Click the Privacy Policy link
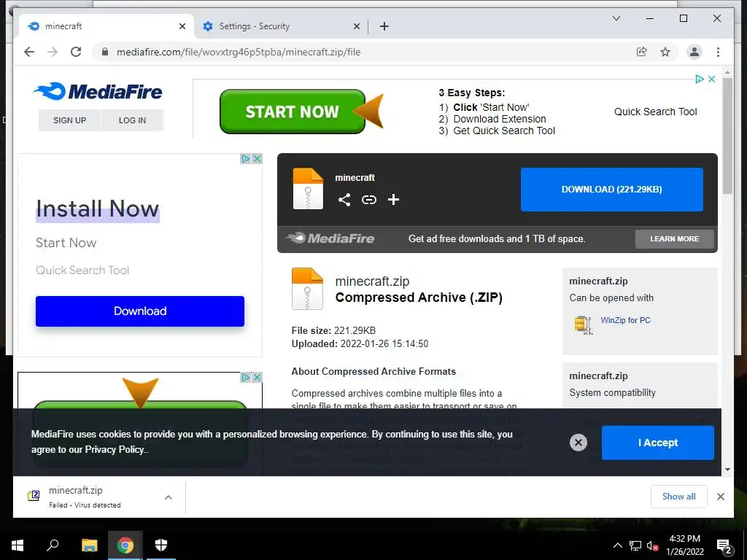The width and height of the screenshot is (747, 560). (115, 449)
